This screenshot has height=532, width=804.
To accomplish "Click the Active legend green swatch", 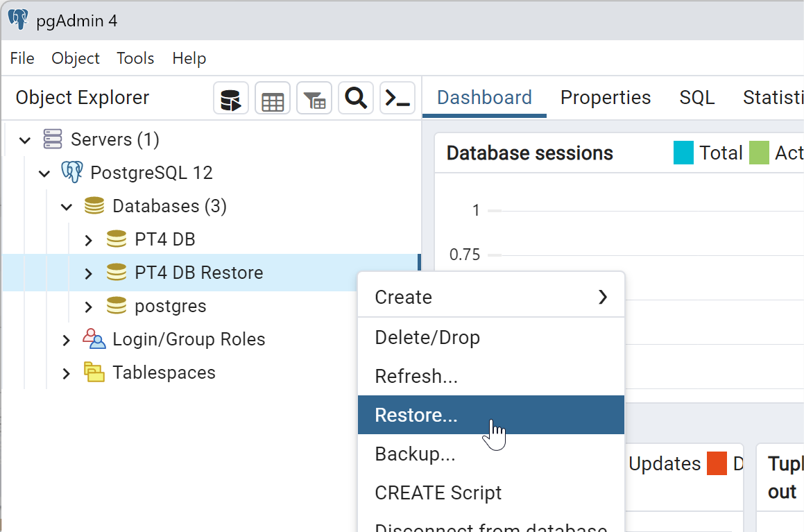I will [759, 153].
